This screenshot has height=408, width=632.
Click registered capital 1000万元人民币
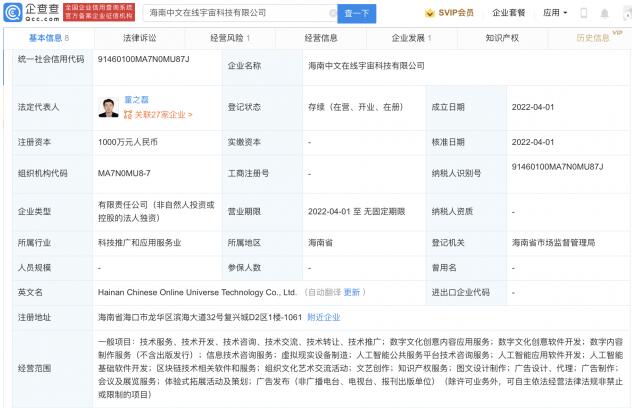[x=128, y=142]
